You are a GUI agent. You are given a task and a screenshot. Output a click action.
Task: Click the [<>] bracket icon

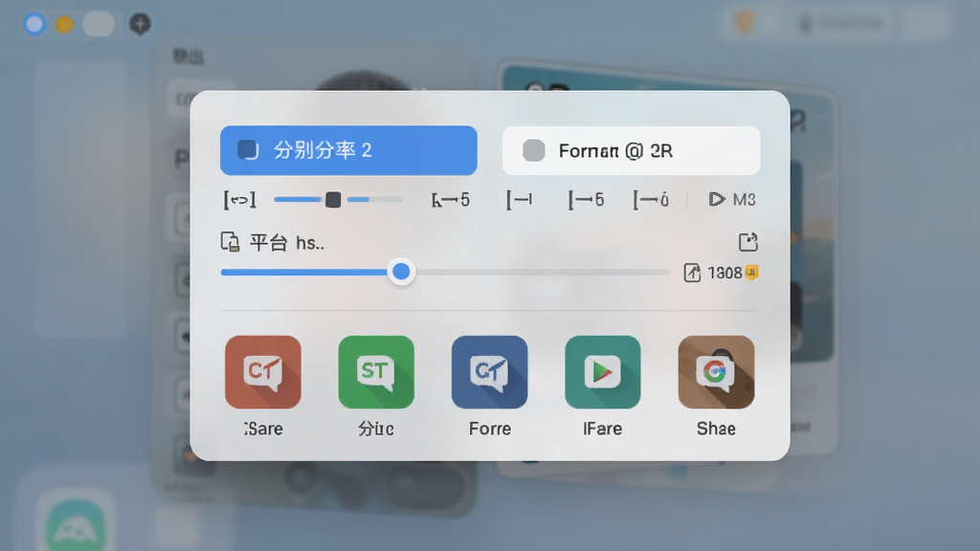point(239,200)
